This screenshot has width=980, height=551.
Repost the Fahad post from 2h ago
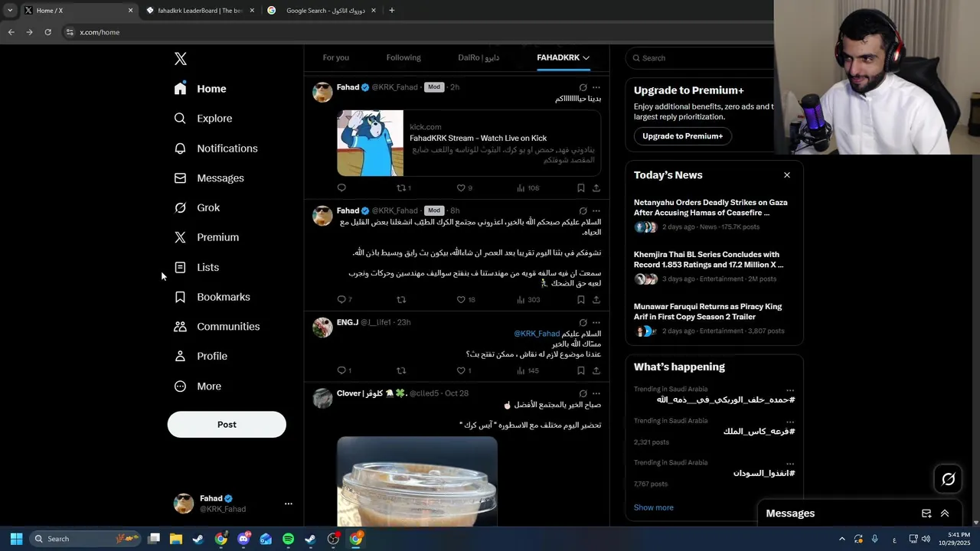[403, 187]
